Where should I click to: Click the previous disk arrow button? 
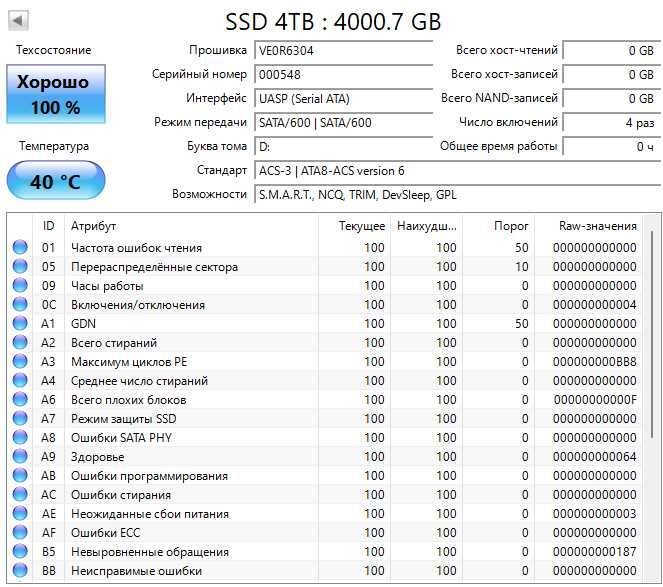18,21
